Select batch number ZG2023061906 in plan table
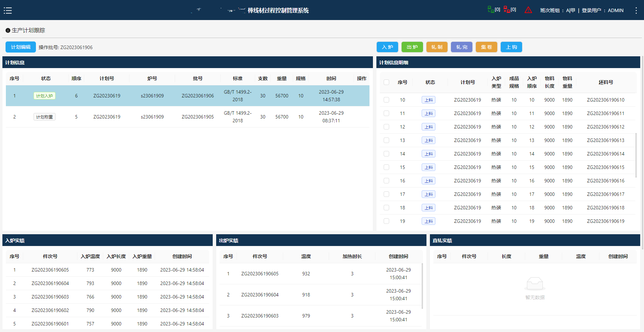 pyautogui.click(x=198, y=96)
